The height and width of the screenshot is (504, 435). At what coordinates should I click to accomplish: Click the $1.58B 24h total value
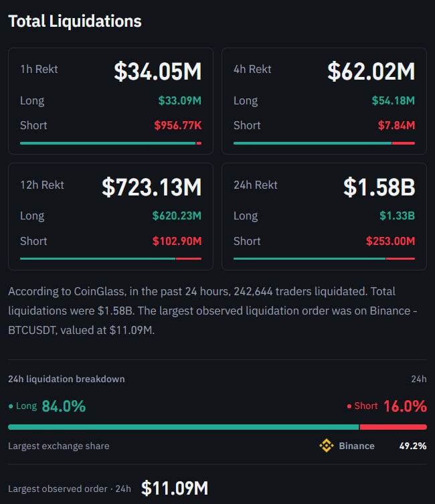pos(379,187)
